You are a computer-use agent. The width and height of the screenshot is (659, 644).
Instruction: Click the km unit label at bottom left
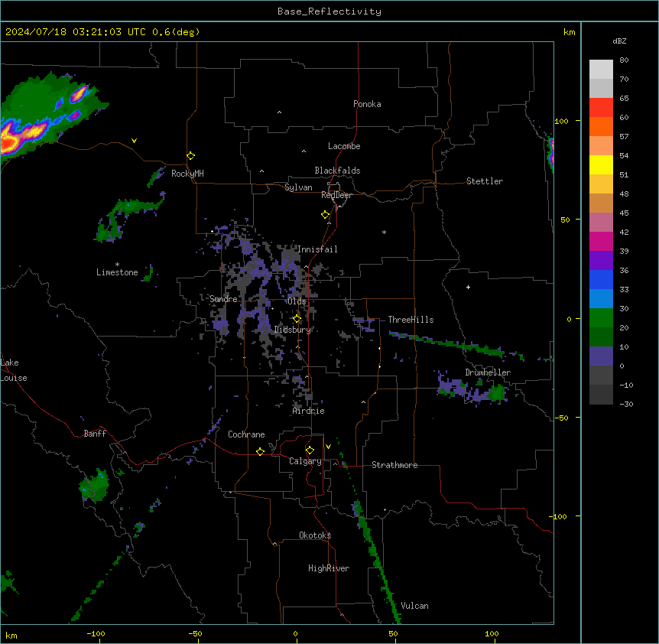11,636
